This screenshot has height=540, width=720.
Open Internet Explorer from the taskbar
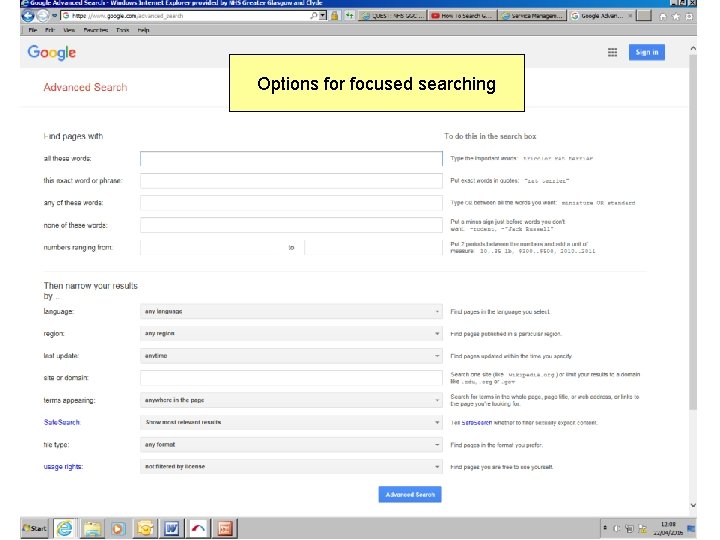pyautogui.click(x=65, y=529)
